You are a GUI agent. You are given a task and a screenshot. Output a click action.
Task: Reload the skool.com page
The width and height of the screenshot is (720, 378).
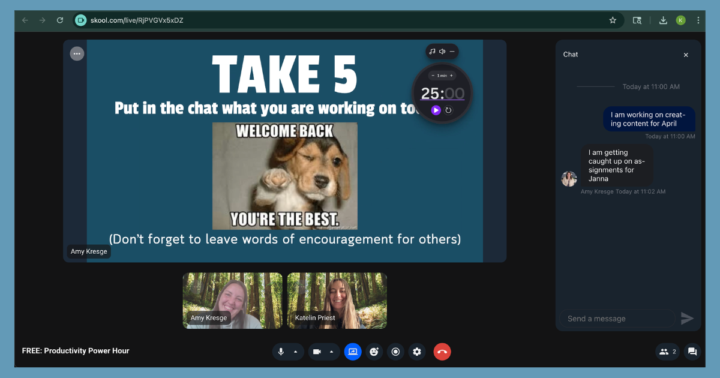(60, 20)
